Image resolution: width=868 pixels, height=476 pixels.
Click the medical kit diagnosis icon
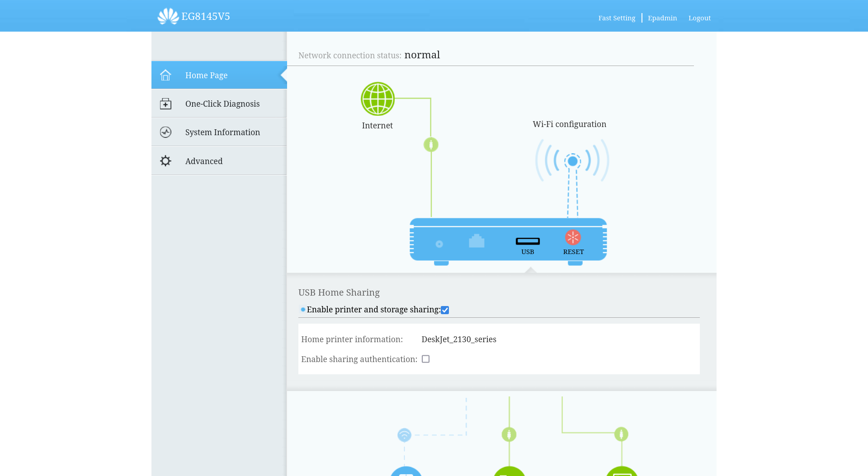165,104
